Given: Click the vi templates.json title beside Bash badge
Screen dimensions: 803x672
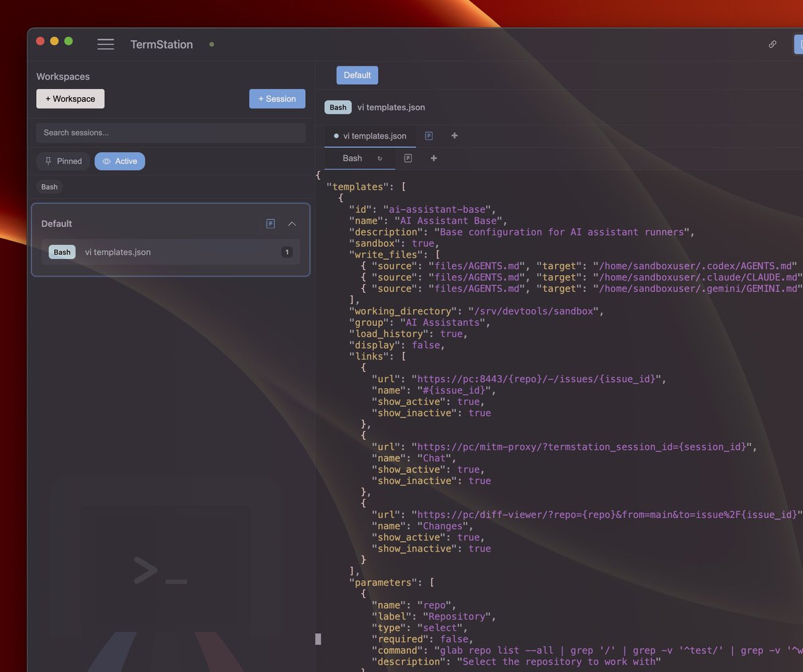Looking at the screenshot, I should point(391,107).
